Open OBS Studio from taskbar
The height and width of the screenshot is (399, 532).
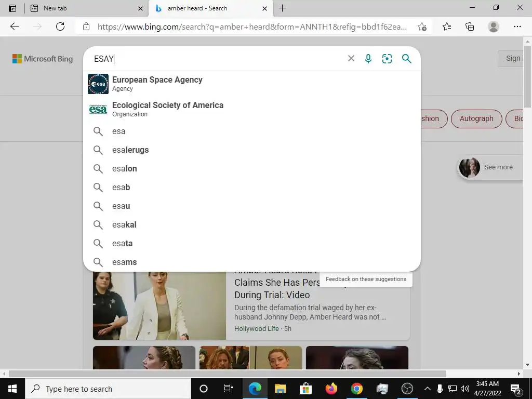point(407,389)
